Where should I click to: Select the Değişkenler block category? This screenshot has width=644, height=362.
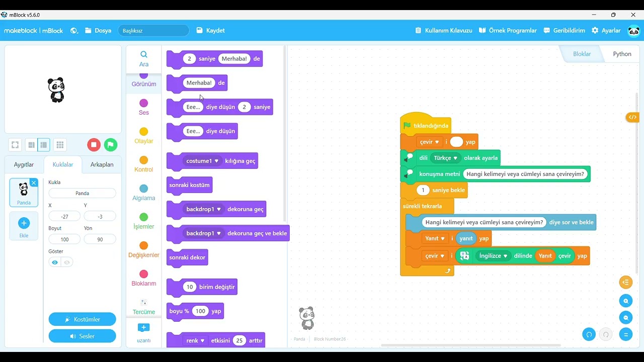[144, 250]
